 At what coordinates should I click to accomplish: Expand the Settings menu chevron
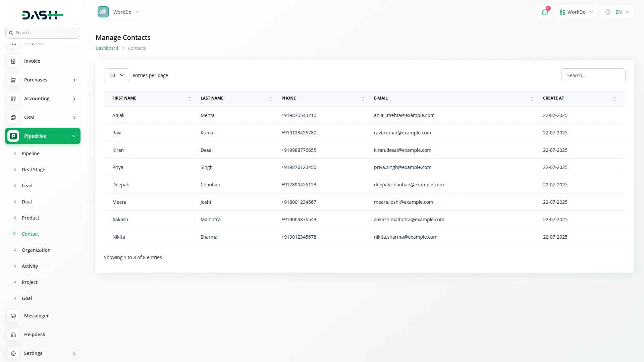[x=74, y=354]
